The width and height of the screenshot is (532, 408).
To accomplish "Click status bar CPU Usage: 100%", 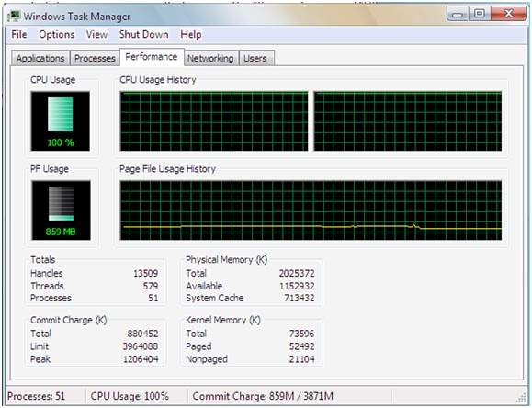I will click(130, 396).
